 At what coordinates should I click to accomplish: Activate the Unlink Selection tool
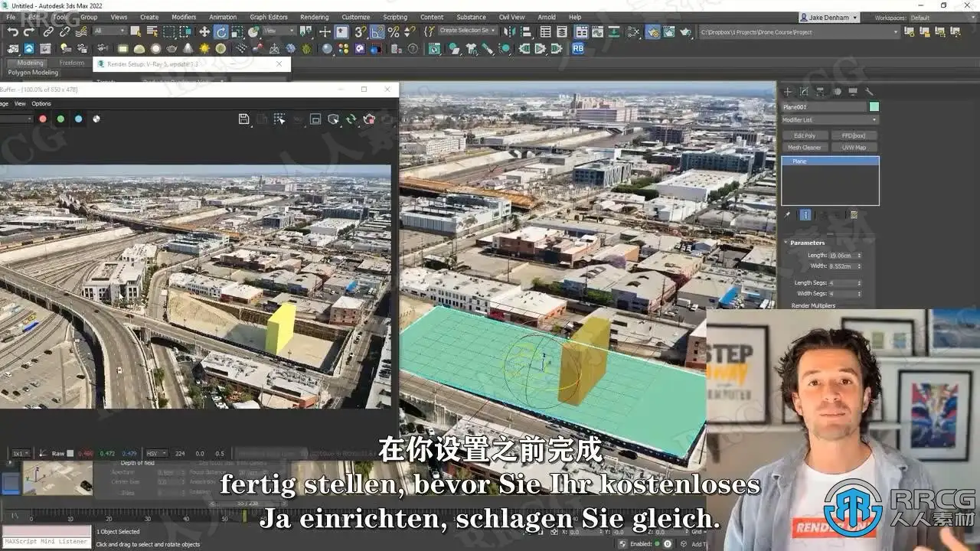click(64, 32)
